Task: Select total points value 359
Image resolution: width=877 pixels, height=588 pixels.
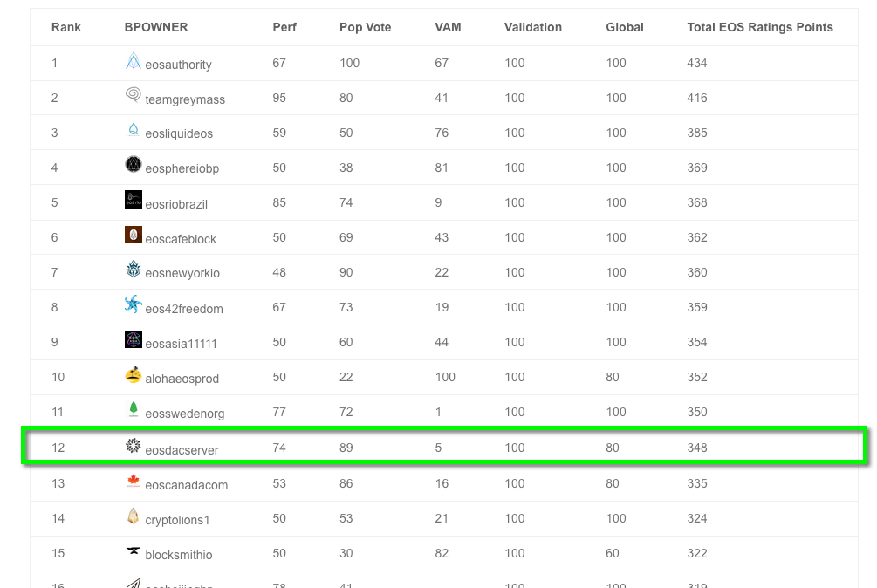Action: click(697, 307)
